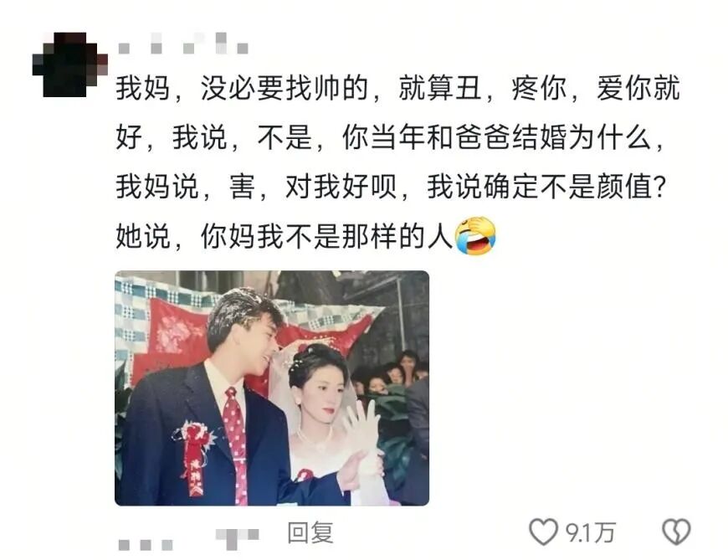Viewport: 728px width, 560px height.
Task: Click the blurred location label beside 回复
Action: click(237, 537)
